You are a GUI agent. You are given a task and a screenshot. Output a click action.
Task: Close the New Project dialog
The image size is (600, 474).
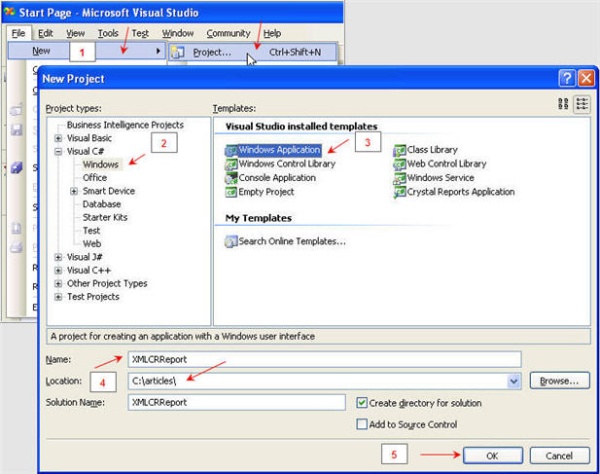(586, 78)
